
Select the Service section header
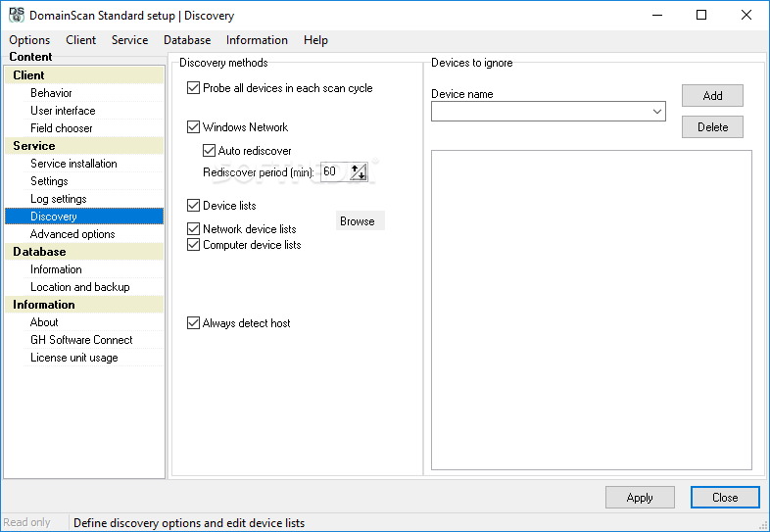point(84,146)
